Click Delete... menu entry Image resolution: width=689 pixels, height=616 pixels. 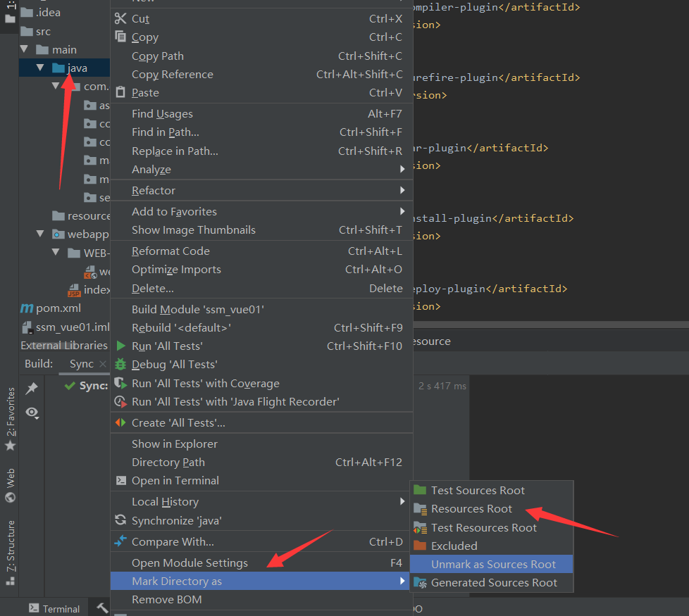pyautogui.click(x=261, y=289)
